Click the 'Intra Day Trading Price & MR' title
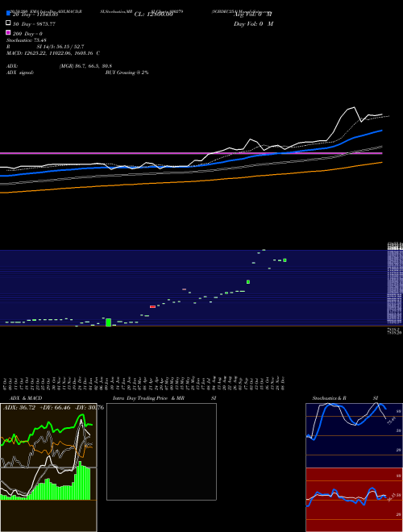Image resolution: width=403 pixels, height=532 pixels. pos(148,398)
